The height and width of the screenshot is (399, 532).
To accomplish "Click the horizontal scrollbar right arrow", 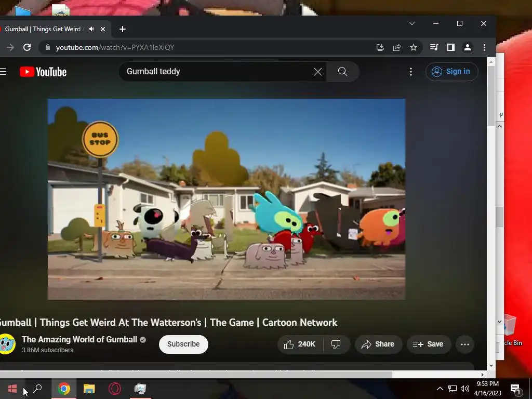I will [483, 375].
